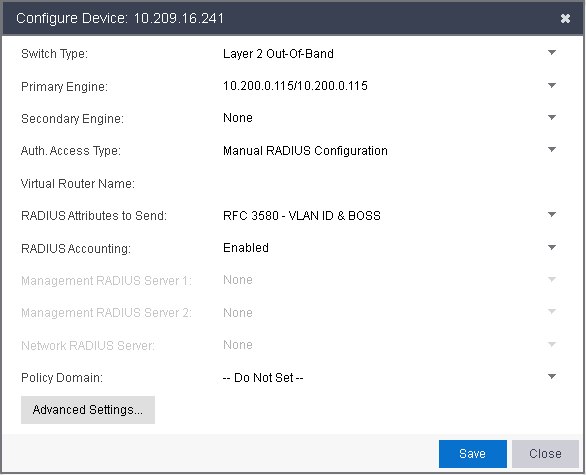Close the Configure Device dialog with X icon
This screenshot has height=475, width=586.
565,18
